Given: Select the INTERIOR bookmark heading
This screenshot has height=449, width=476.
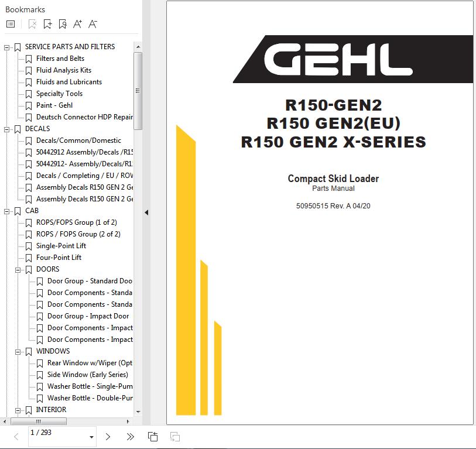Looking at the screenshot, I should [51, 410].
